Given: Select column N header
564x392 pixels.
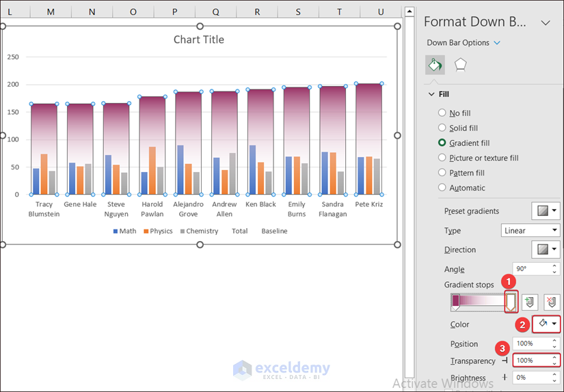Looking at the screenshot, I should [92, 12].
